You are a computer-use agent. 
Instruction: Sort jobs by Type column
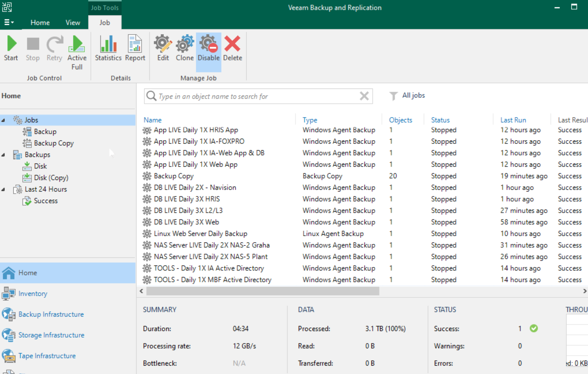tap(310, 120)
